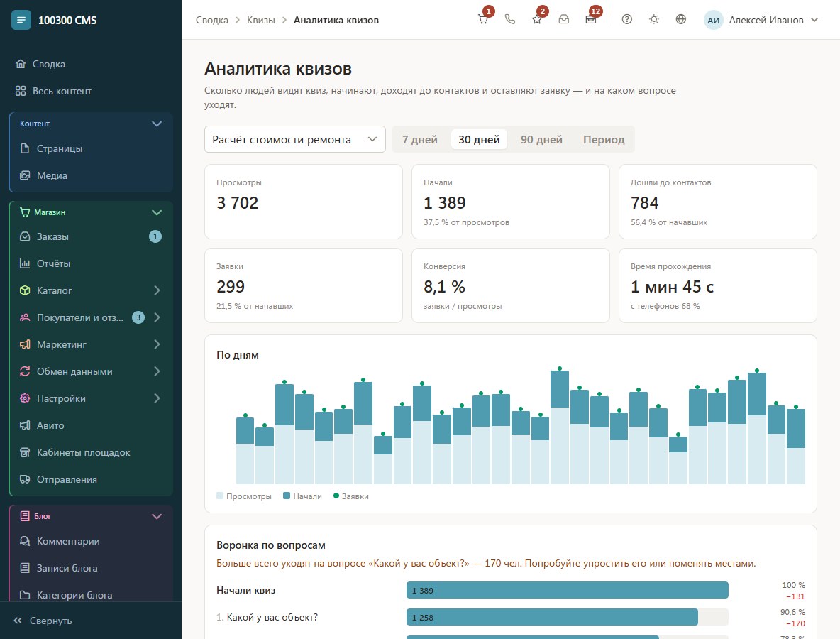The height and width of the screenshot is (639, 840).
Task: Open the shopping cart icon in header
Action: pos(483,19)
